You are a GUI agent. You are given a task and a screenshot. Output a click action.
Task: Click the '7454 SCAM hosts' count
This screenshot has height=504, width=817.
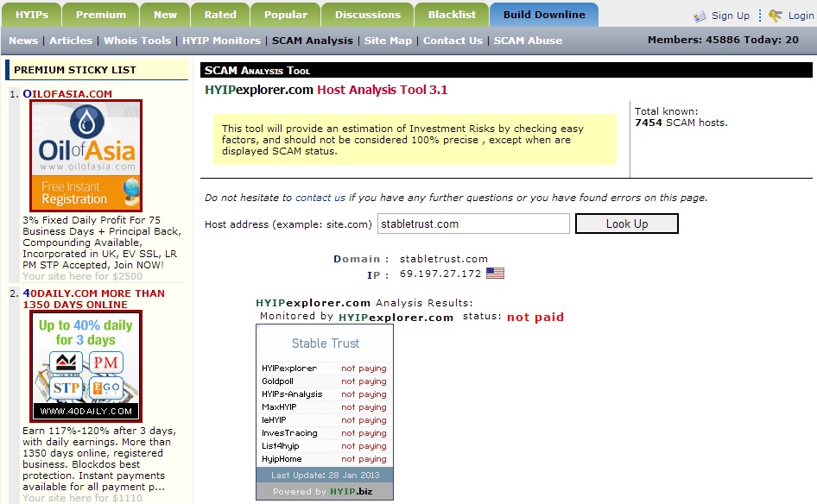[681, 123]
